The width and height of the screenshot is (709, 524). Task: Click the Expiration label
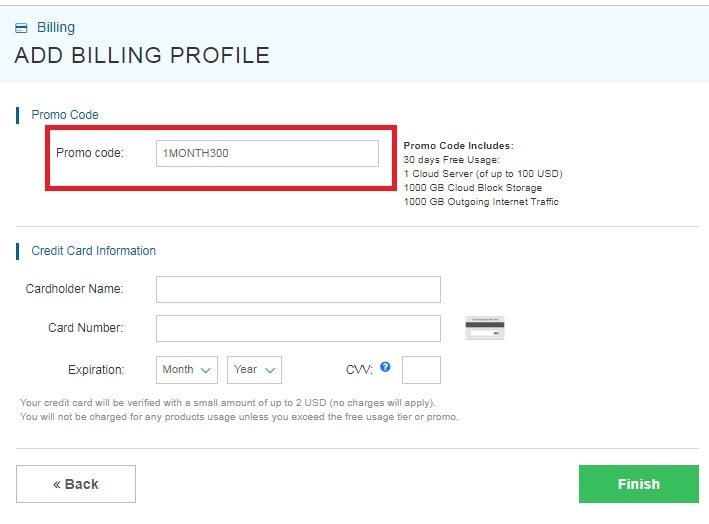pos(96,370)
